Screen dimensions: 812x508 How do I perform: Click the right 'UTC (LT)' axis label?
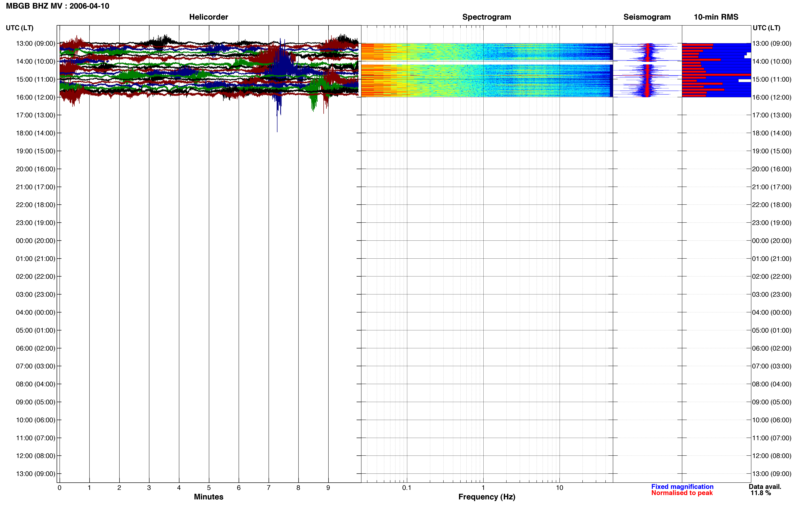(x=766, y=28)
